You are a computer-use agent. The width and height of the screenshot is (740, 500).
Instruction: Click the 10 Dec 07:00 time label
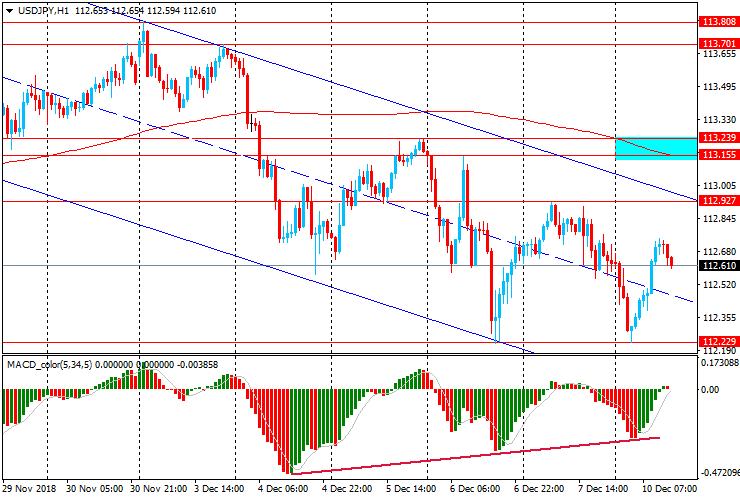668,488
